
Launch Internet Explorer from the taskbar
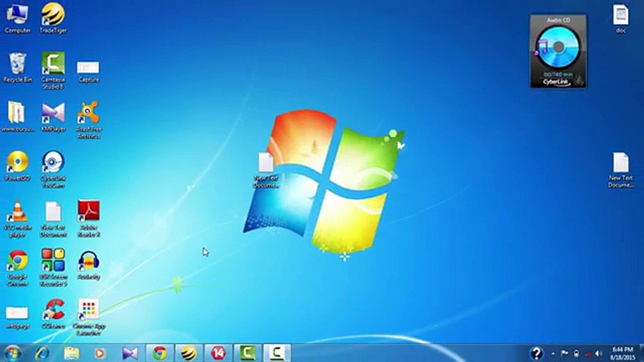coord(43,353)
